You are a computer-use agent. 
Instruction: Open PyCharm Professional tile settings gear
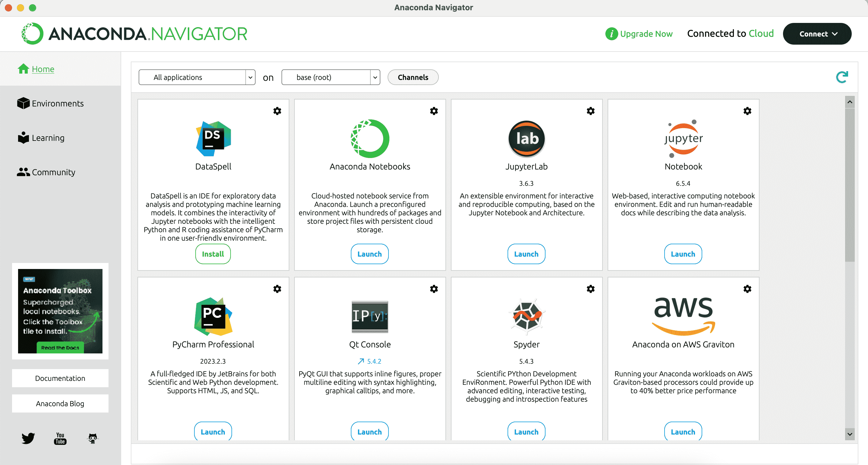[277, 289]
